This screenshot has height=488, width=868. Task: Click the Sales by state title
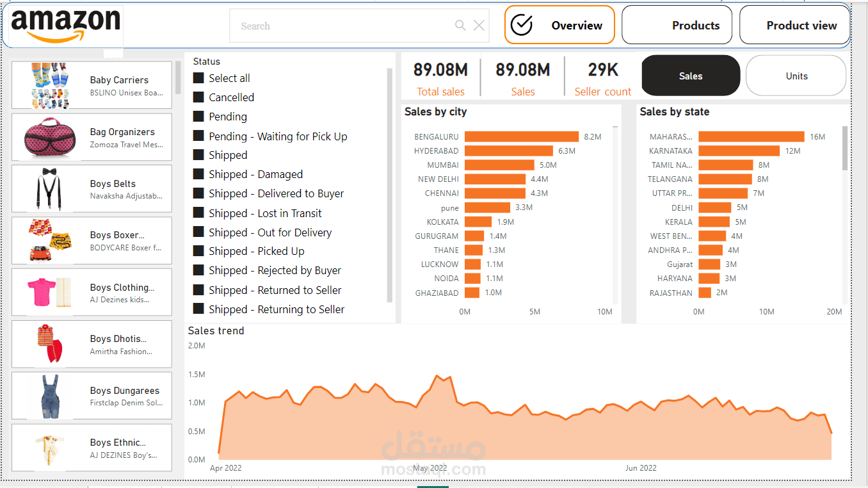point(674,111)
